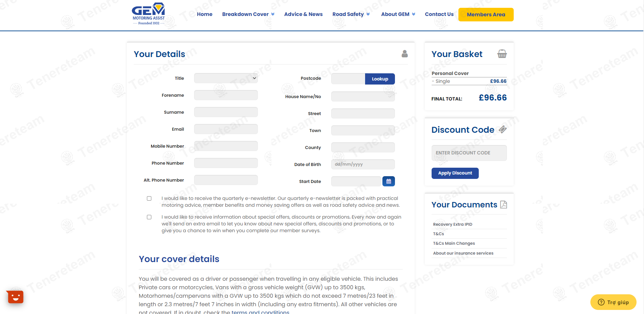Expand the Breakdown Cover menu
Viewport: 644px width, 314px height.
248,14
